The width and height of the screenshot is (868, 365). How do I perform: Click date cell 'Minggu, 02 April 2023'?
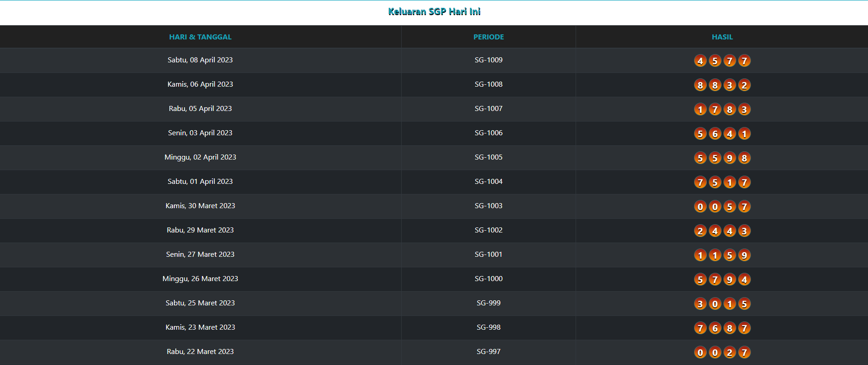point(200,157)
